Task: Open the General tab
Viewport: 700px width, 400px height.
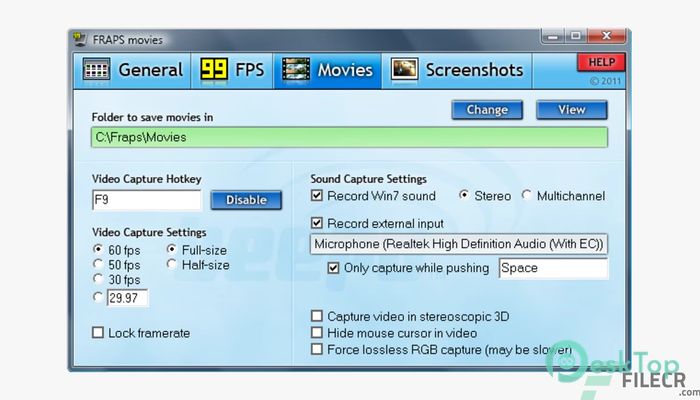Action: 133,71
